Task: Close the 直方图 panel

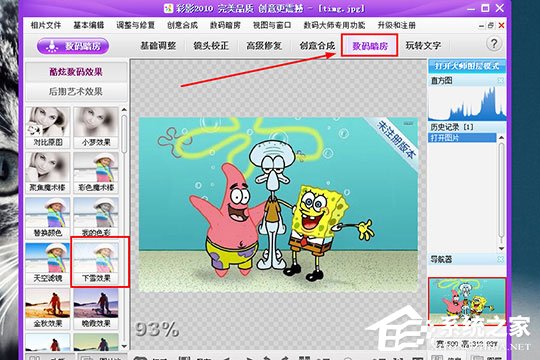Action: coord(500,81)
